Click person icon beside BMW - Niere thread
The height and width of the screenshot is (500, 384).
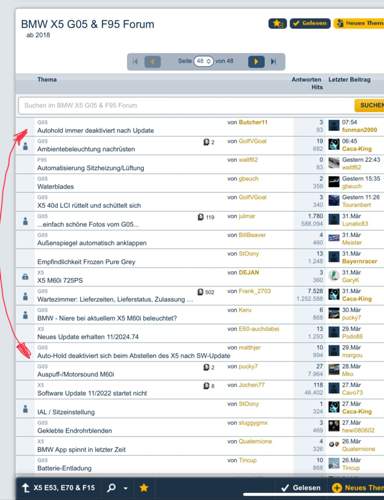[x=25, y=314]
